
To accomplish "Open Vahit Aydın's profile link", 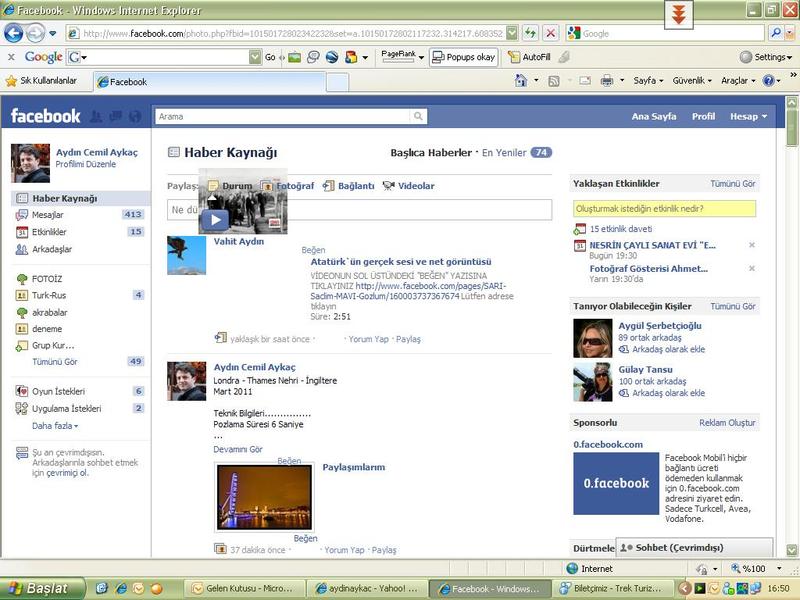I will (239, 241).
